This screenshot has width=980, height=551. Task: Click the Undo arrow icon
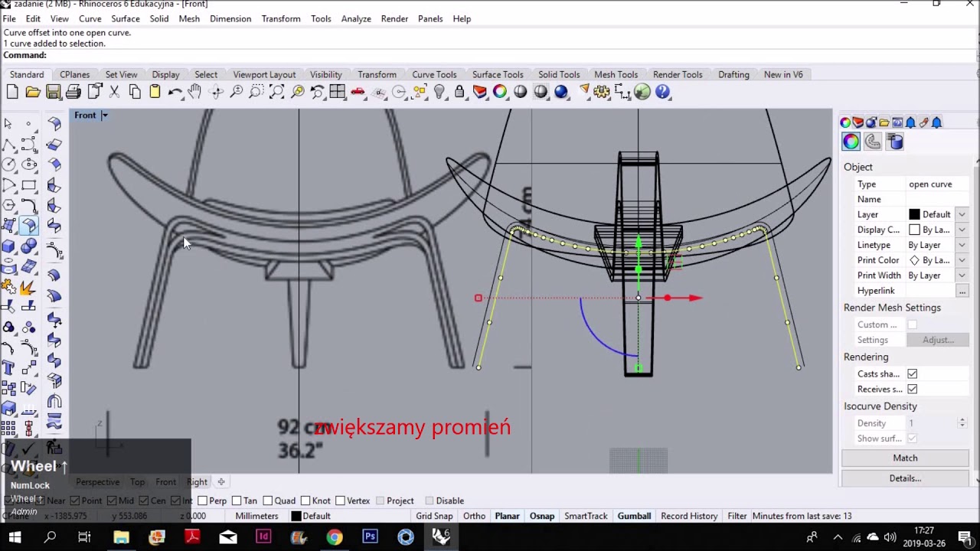pos(175,92)
